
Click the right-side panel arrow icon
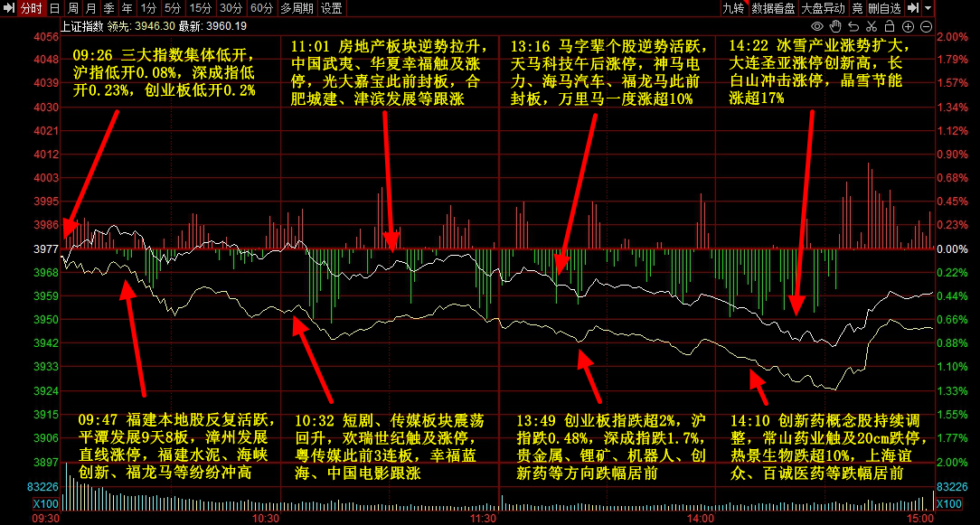(913, 8)
